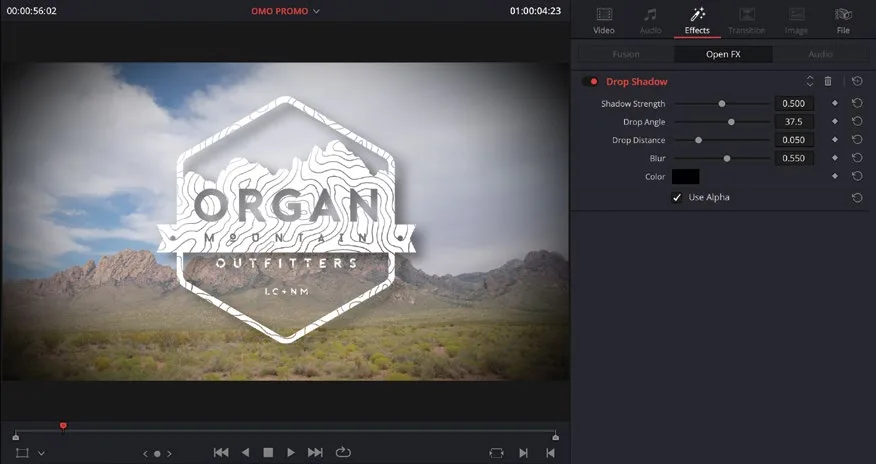Screen dimensions: 876x464
Task: Edit the Blur value 0.550
Action: click(x=794, y=158)
